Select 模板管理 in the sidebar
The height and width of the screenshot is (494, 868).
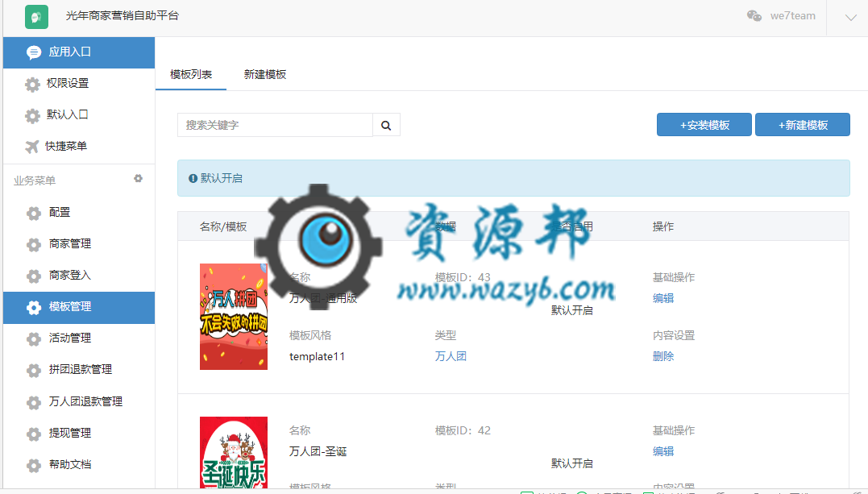point(79,307)
